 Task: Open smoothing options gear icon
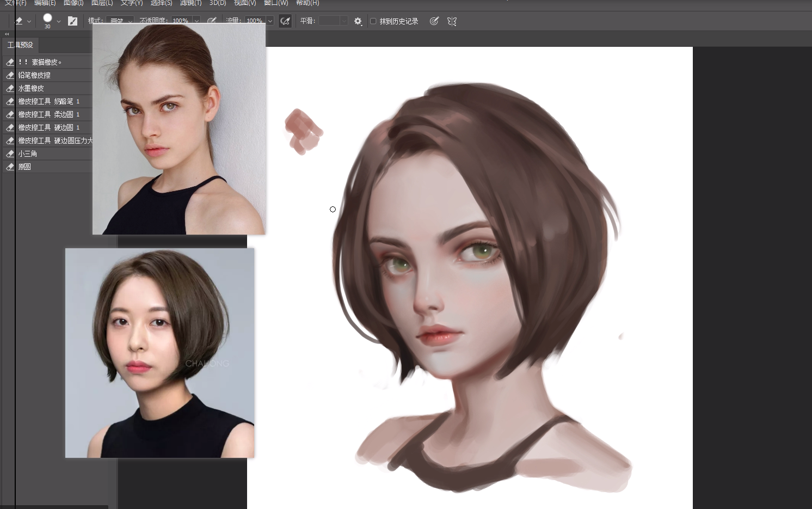[358, 21]
